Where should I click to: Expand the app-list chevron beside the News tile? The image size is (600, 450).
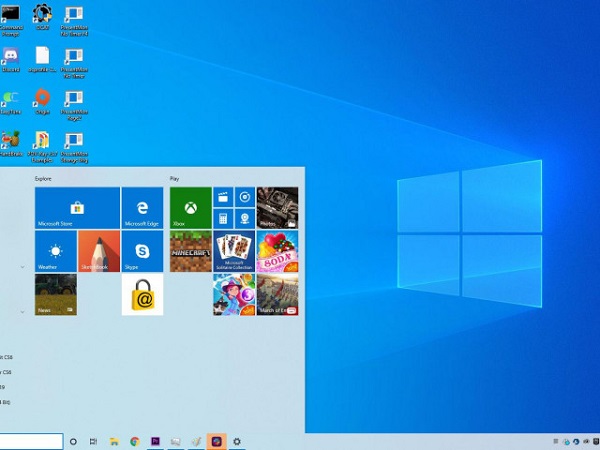(22, 312)
